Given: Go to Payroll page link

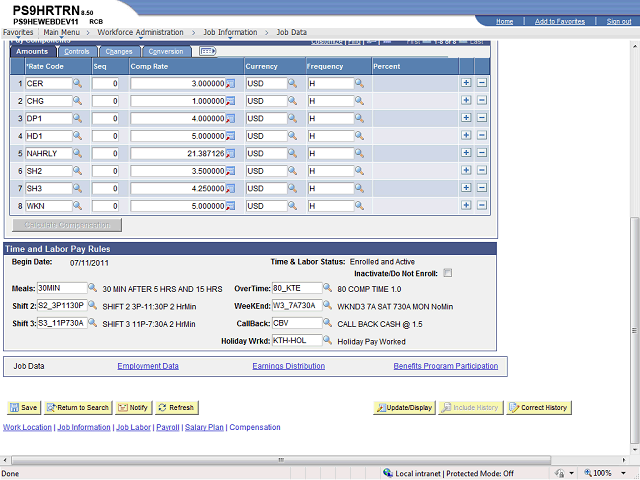Looking at the screenshot, I should [168, 427].
